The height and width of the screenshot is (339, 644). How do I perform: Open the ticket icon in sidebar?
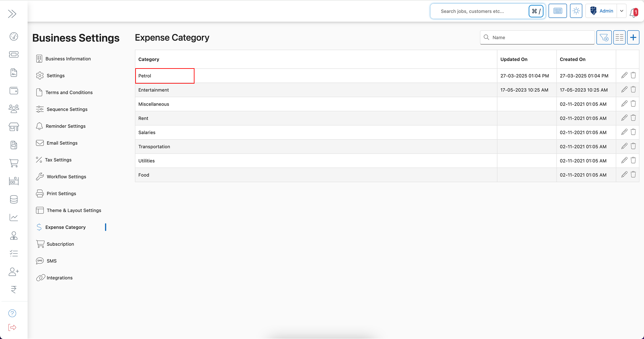click(14, 54)
